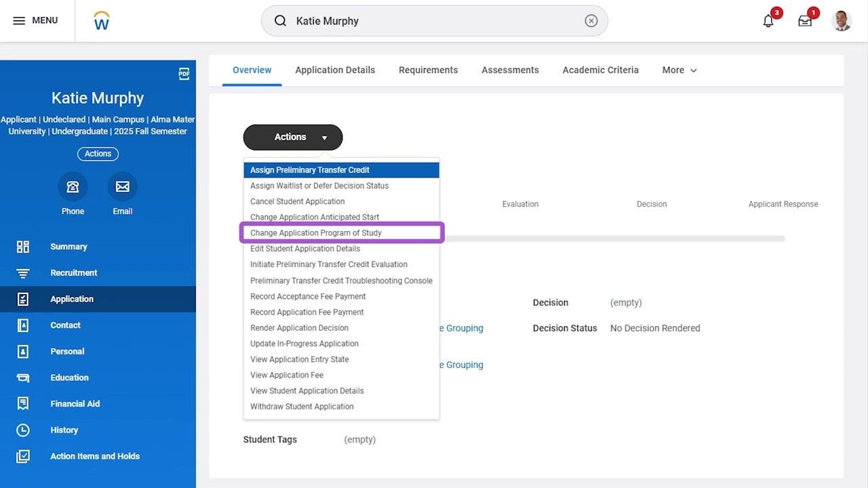Click the Workday logo
Screen dimensions: 868x488
[102, 21]
